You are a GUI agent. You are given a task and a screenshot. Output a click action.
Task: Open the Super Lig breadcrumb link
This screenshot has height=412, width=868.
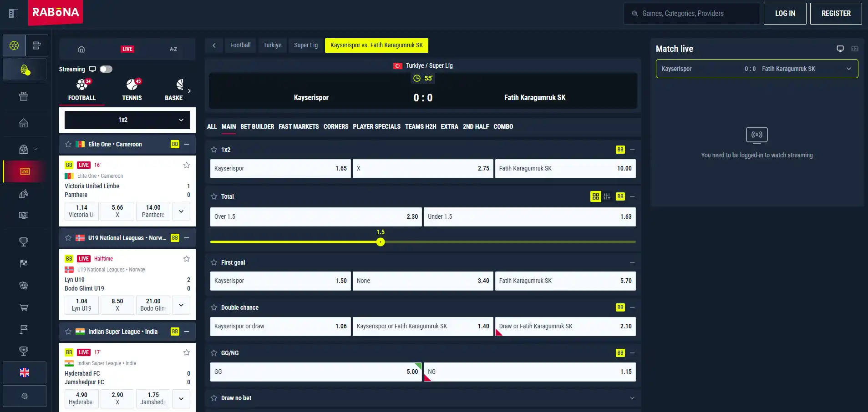306,45
